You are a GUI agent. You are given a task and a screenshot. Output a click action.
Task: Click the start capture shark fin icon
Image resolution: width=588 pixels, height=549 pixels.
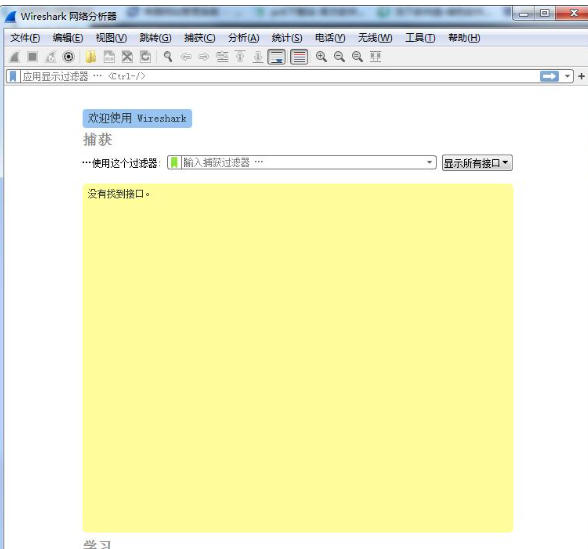15,57
